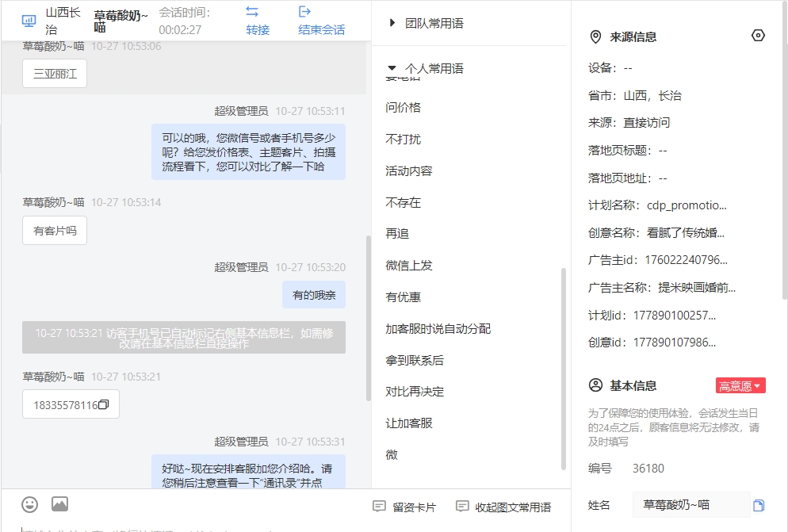
Task: Click the 转接 transfer arrows icon
Action: (252, 11)
